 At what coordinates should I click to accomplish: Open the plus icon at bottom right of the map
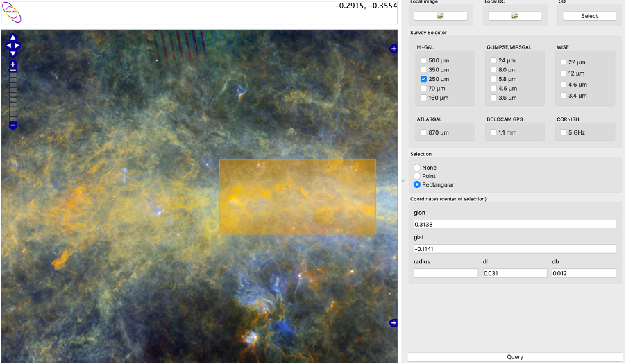(394, 322)
